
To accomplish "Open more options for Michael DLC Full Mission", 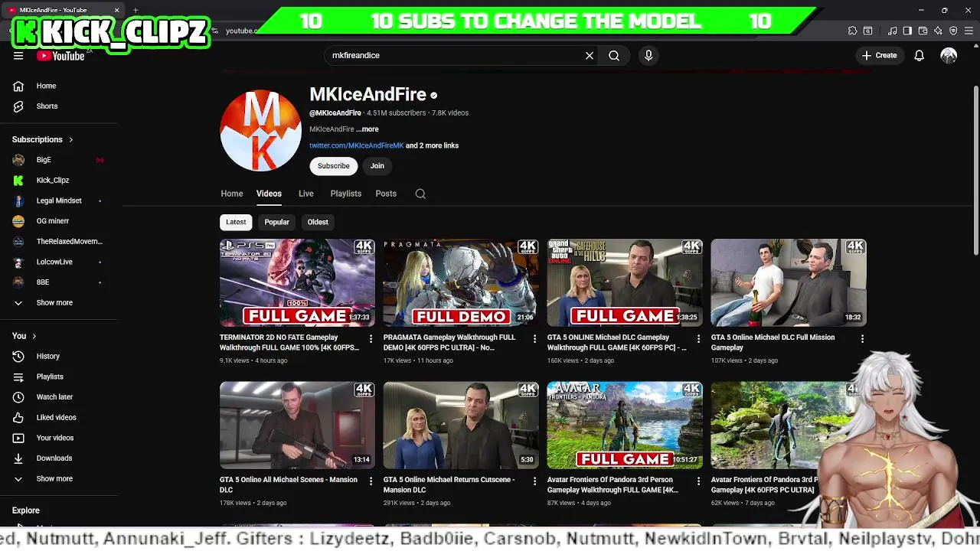I will pyautogui.click(x=862, y=338).
